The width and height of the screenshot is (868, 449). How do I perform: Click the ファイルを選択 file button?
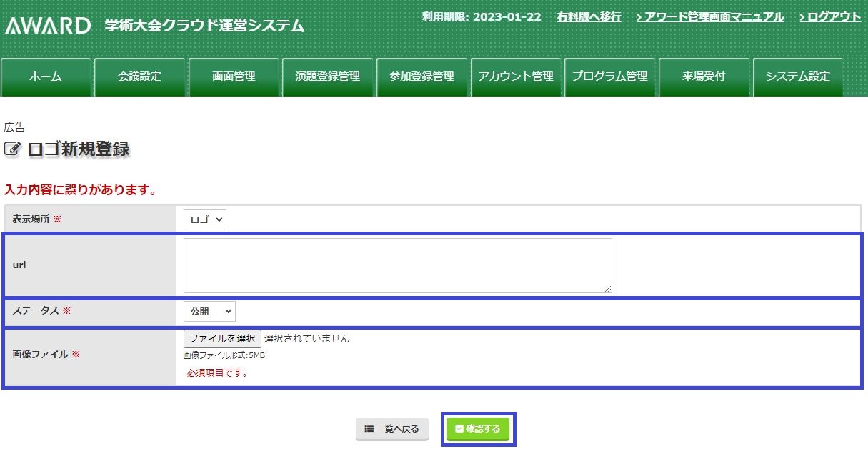click(x=222, y=339)
